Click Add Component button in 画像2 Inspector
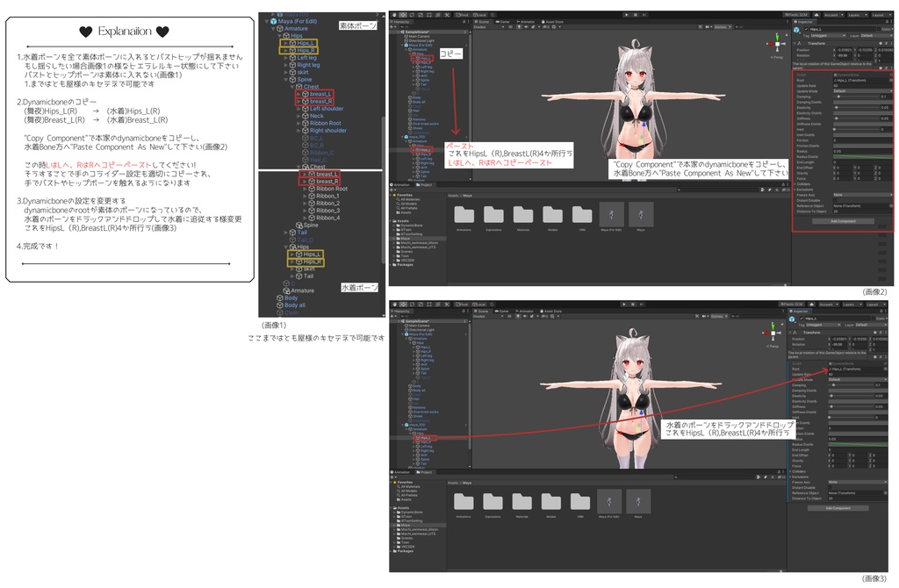The height and width of the screenshot is (588, 899). (x=844, y=221)
